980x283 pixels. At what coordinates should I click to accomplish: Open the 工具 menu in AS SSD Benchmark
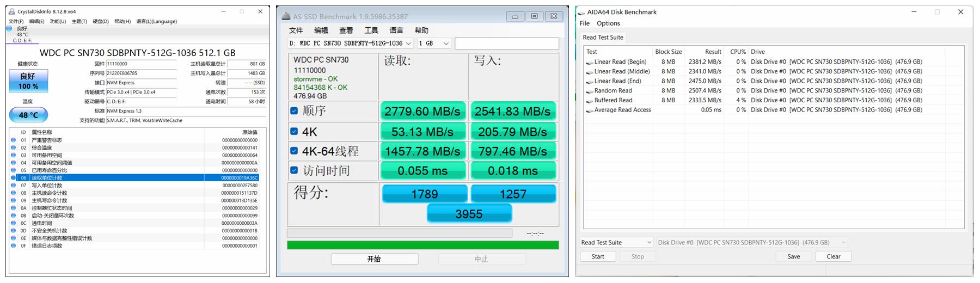click(371, 30)
